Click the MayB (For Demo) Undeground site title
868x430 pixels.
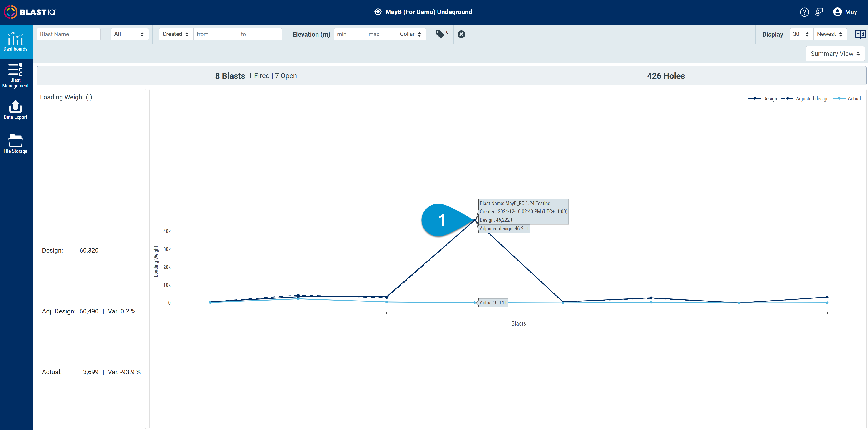click(429, 12)
